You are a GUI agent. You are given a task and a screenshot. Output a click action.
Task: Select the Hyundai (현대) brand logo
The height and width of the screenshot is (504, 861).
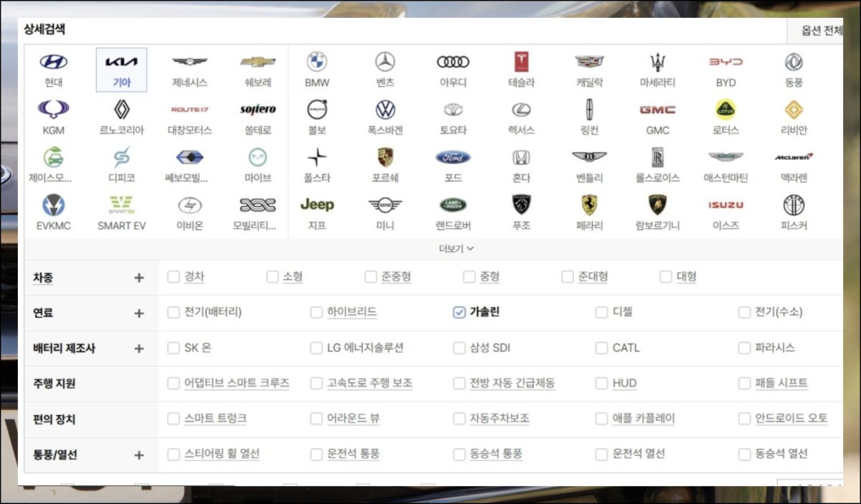53,62
